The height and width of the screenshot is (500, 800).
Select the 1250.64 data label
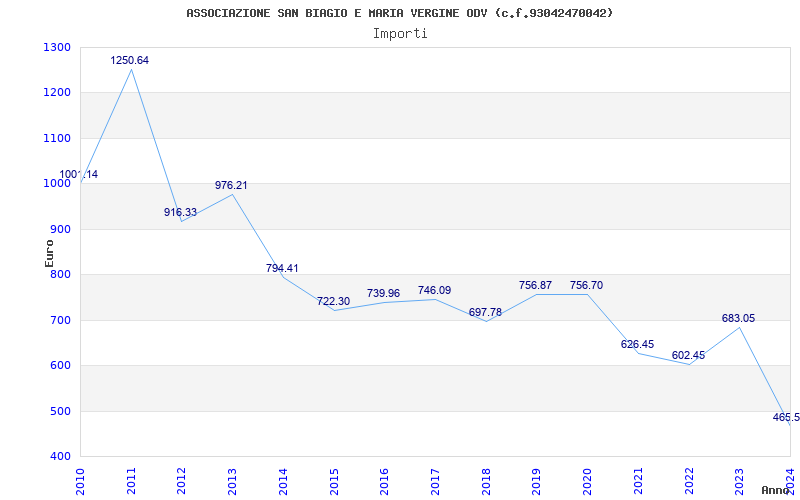(130, 60)
